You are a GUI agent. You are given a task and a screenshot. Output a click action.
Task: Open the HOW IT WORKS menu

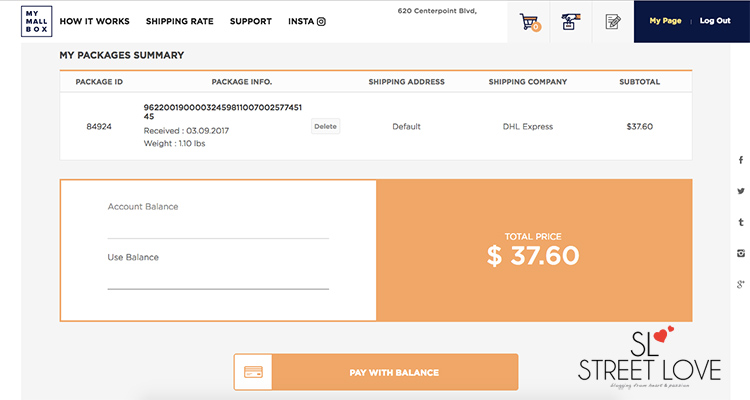tap(94, 22)
